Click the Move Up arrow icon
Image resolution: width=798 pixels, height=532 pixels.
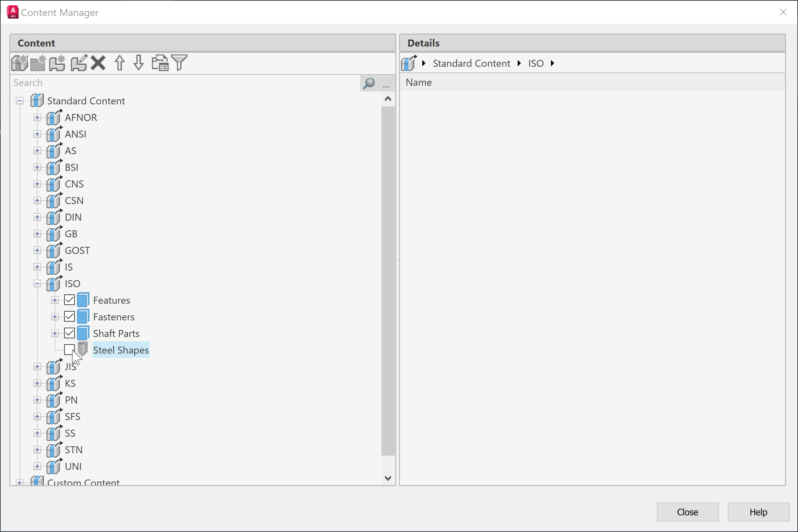pos(119,63)
